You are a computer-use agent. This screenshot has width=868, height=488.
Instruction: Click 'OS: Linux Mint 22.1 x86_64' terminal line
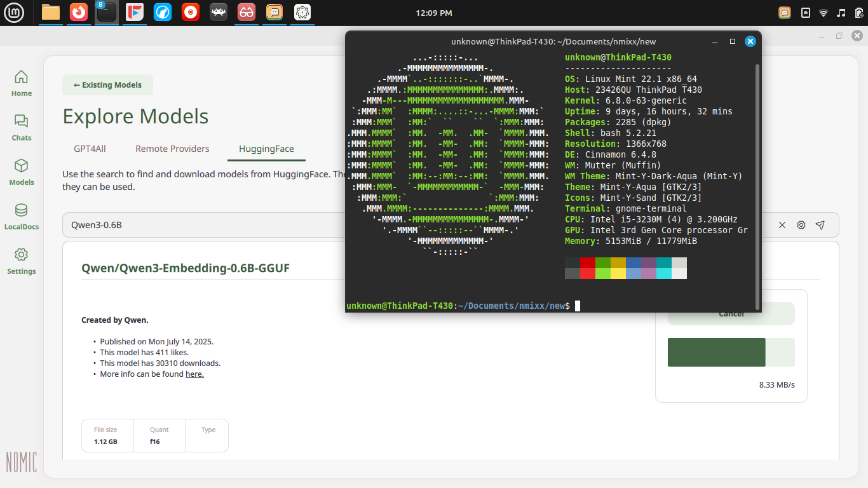pos(631,79)
